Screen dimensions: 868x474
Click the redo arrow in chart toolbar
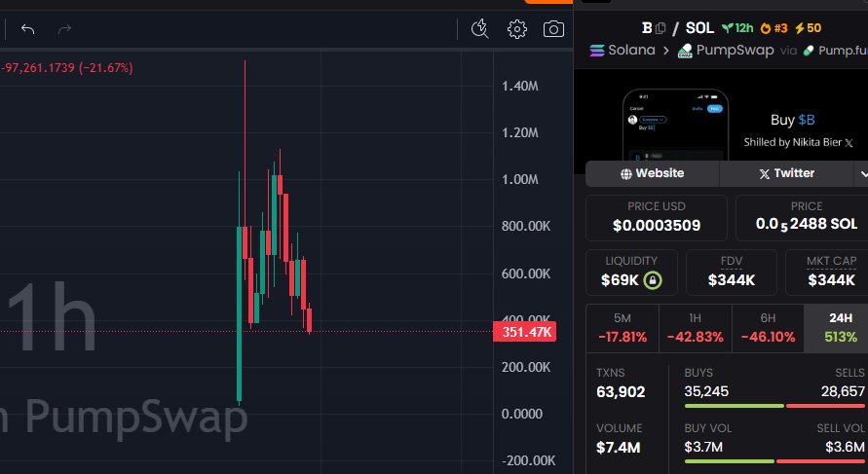(65, 29)
